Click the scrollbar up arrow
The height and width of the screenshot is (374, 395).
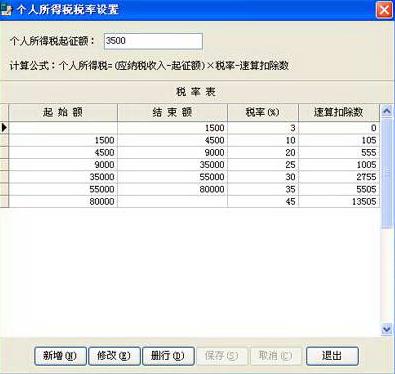pos(387,111)
